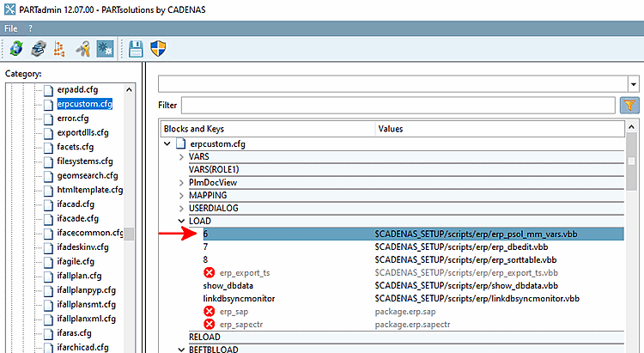Click the server stack toolbar icon
Image resolution: width=644 pixels, height=353 pixels.
pos(39,48)
